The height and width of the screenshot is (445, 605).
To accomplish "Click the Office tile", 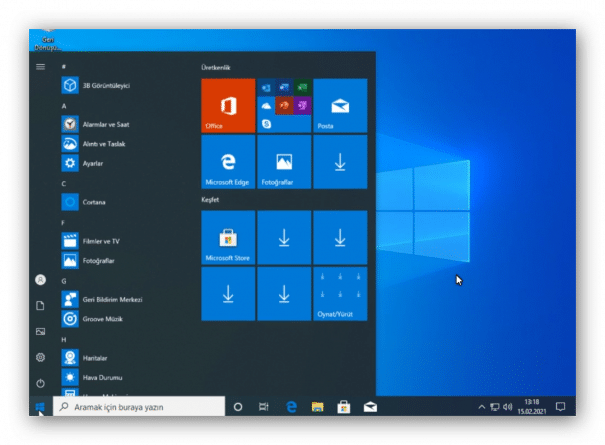I will (x=228, y=105).
